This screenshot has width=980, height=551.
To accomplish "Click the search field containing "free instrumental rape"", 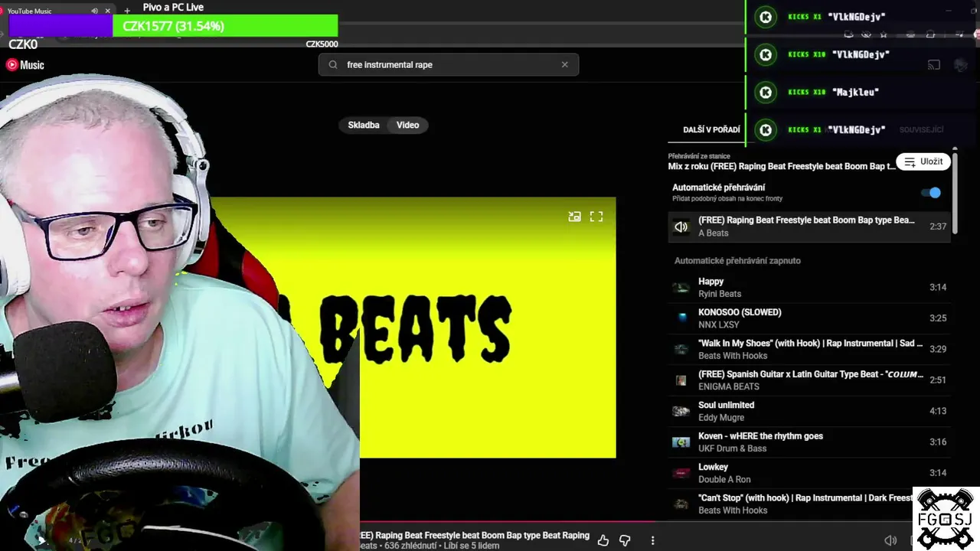I will 449,65.
